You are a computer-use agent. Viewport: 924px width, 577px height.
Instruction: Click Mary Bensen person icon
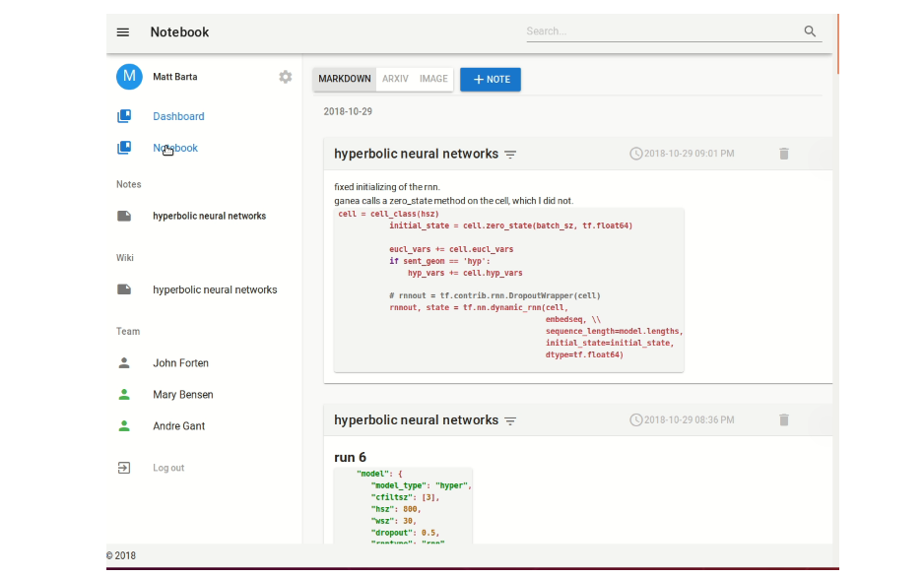tap(124, 395)
